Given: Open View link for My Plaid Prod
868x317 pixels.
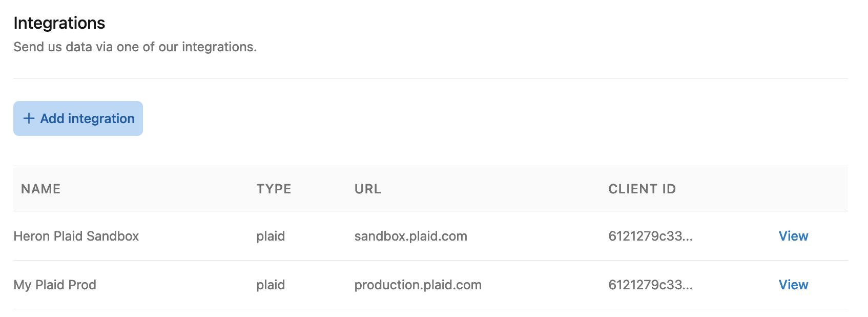Looking at the screenshot, I should click(793, 285).
